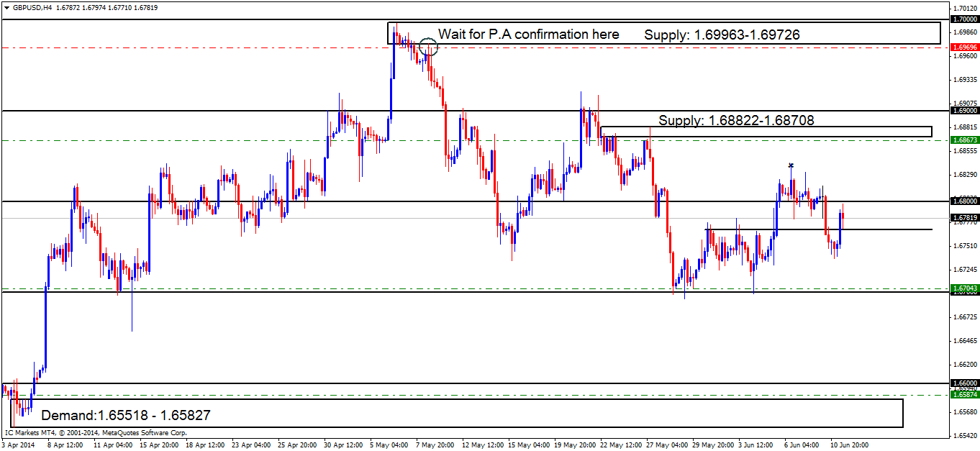Click the black 1.70000 level price tag

tap(964, 19)
